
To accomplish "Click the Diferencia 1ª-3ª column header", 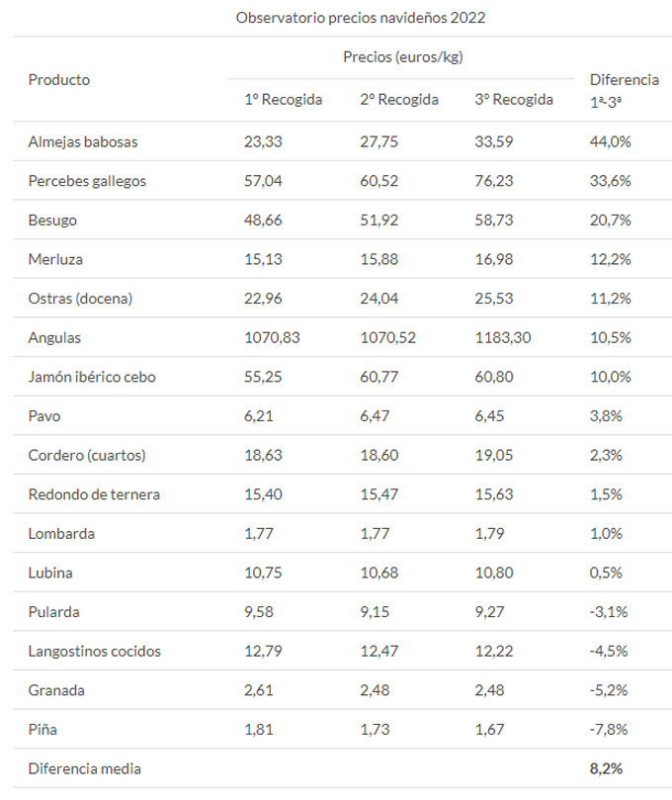I will (624, 89).
